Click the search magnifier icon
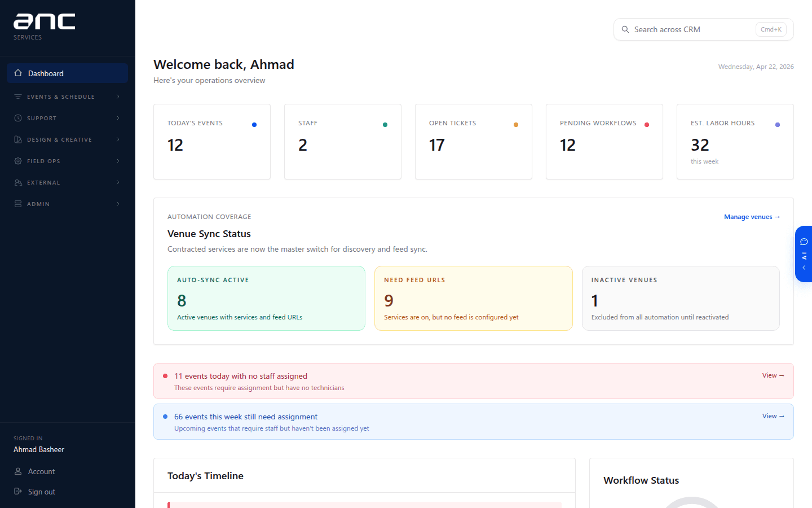This screenshot has height=508, width=812. coord(625,29)
